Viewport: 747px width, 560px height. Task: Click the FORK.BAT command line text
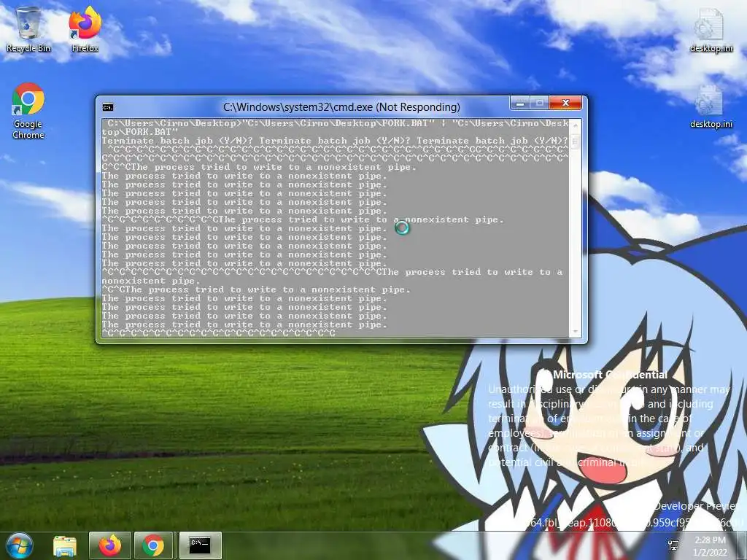click(335, 127)
